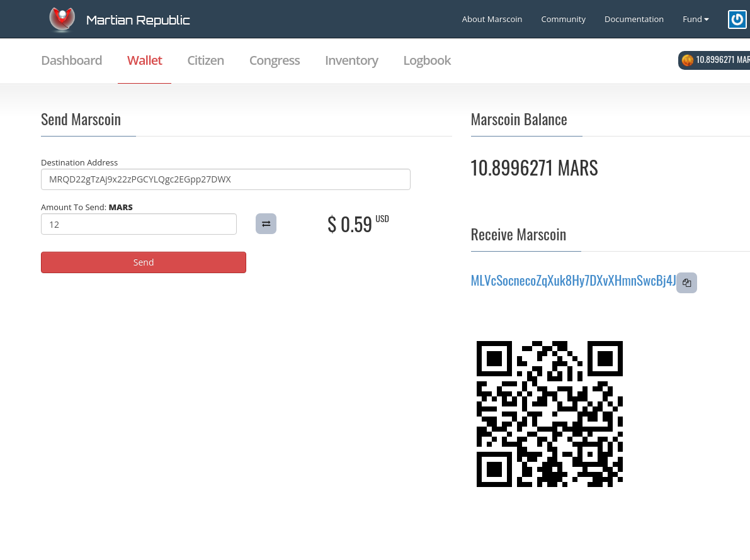Click the Marscoin Balance heading
The image size is (750, 560).
point(519,120)
